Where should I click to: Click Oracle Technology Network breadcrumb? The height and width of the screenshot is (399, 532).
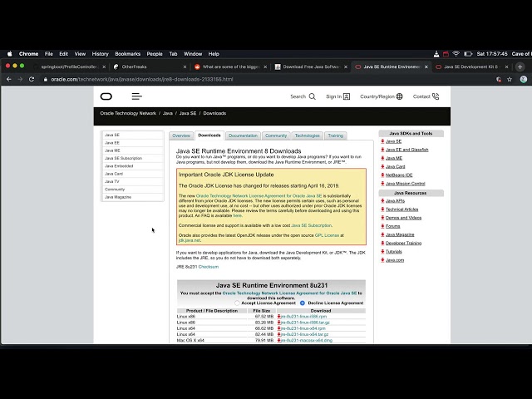[128, 113]
